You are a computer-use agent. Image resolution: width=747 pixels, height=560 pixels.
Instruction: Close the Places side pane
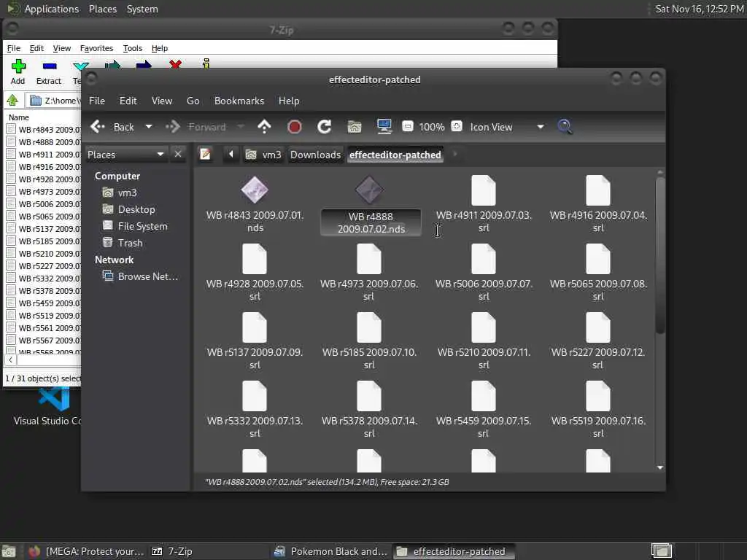(178, 155)
